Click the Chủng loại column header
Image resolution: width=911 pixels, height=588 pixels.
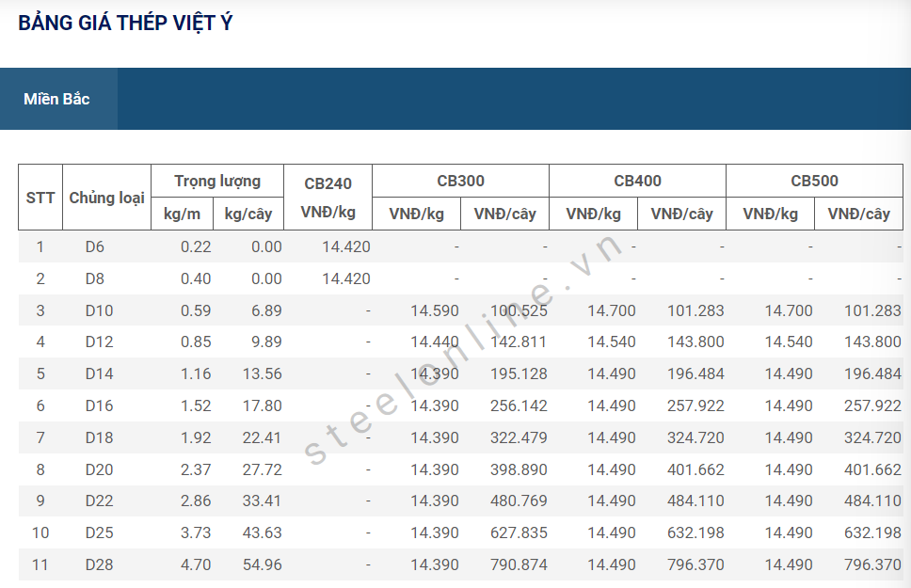coord(107,198)
